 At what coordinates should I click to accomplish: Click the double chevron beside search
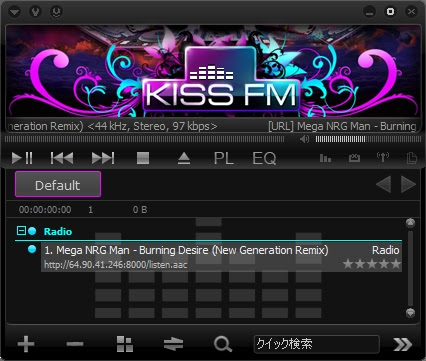click(402, 344)
